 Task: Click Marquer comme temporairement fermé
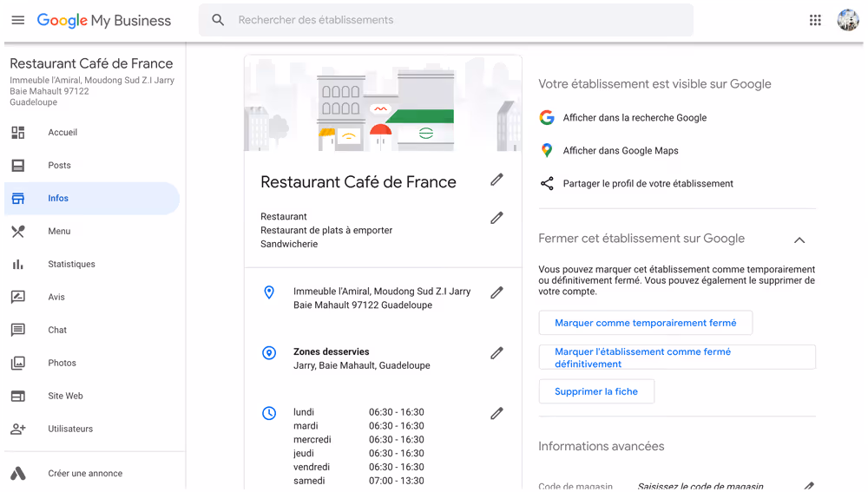(x=646, y=323)
